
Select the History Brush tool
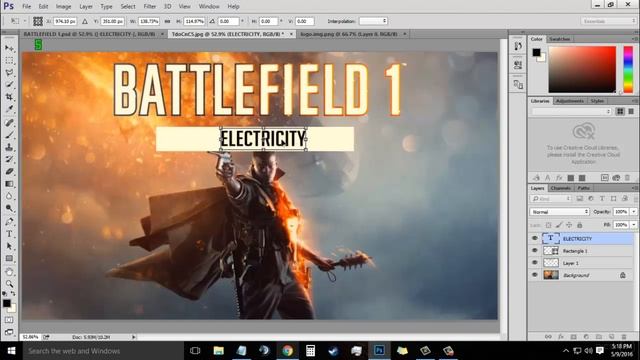tap(9, 159)
